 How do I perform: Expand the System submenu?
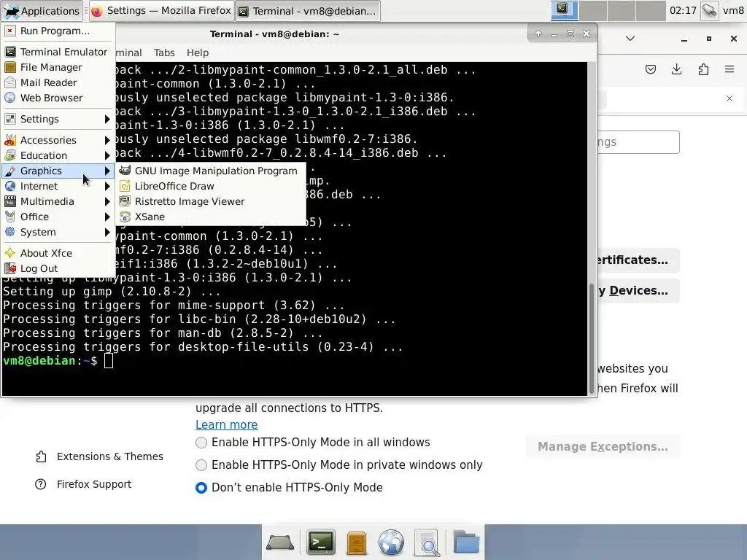pyautogui.click(x=58, y=232)
